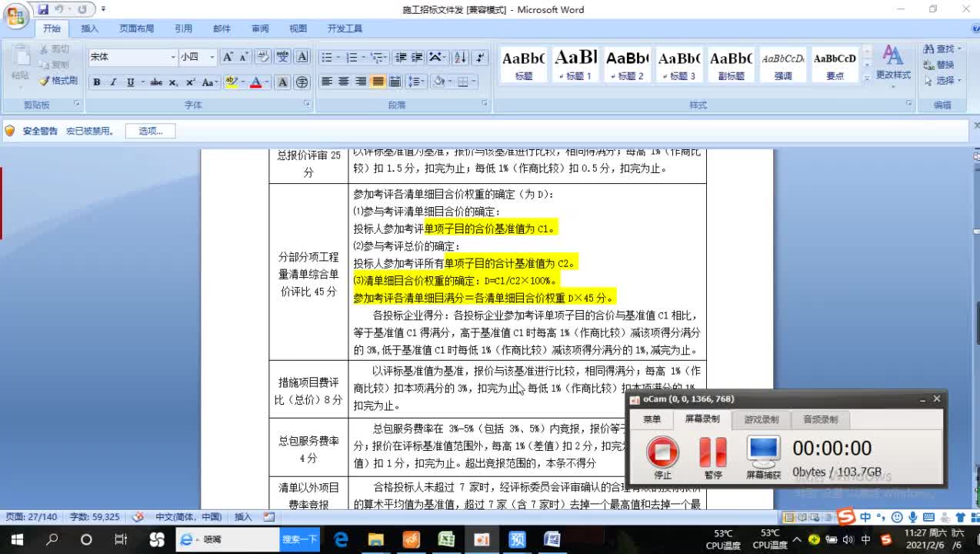Open font name combo box (宋体)

133,57
